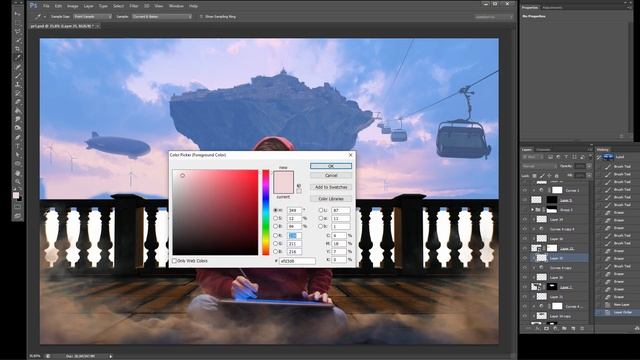This screenshot has width=640, height=360.
Task: Open Color Libraries
Action: tap(331, 199)
